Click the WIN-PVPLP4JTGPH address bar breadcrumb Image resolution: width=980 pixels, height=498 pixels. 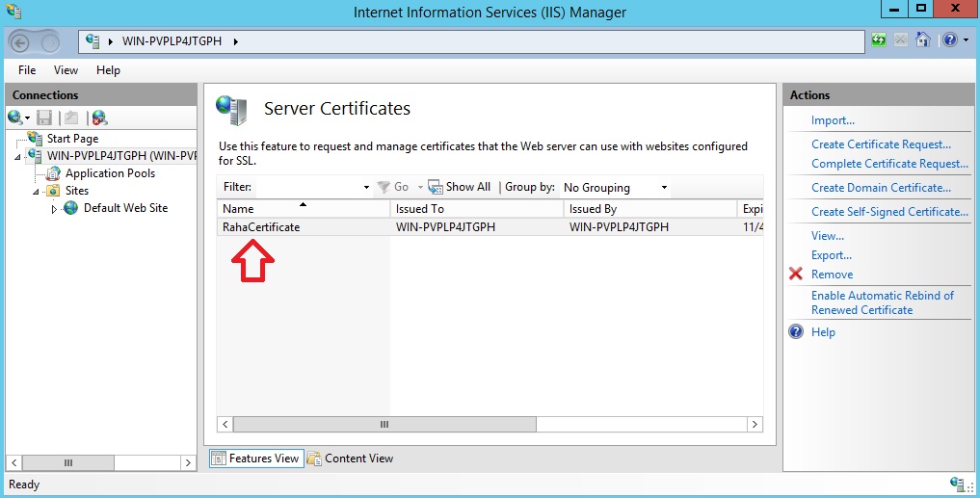(172, 41)
